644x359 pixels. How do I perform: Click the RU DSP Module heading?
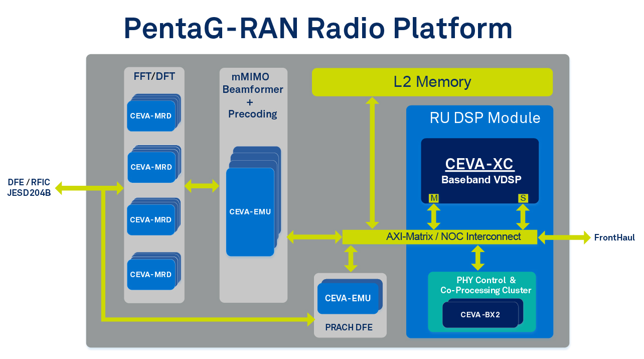pos(485,118)
